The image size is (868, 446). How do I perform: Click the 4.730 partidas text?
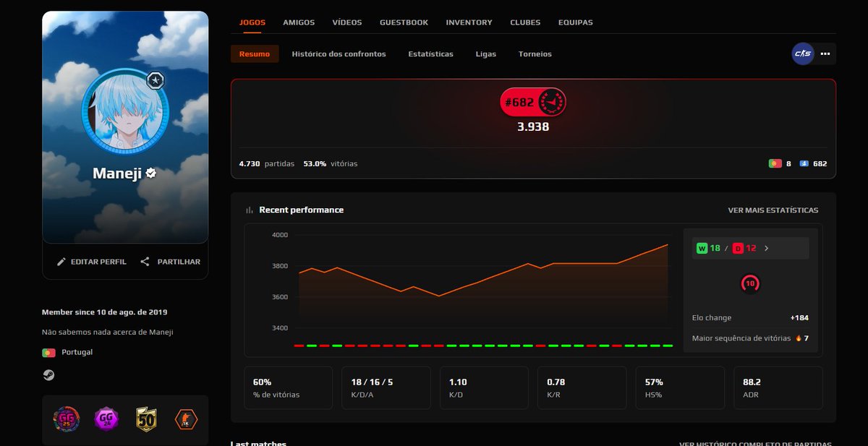[267, 163]
